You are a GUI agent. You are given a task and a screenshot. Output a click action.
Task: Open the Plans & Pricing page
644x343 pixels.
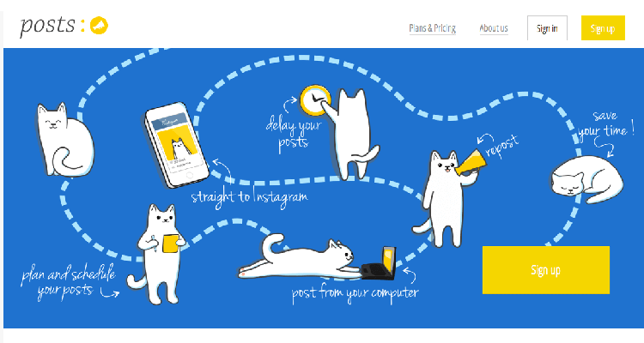(433, 28)
